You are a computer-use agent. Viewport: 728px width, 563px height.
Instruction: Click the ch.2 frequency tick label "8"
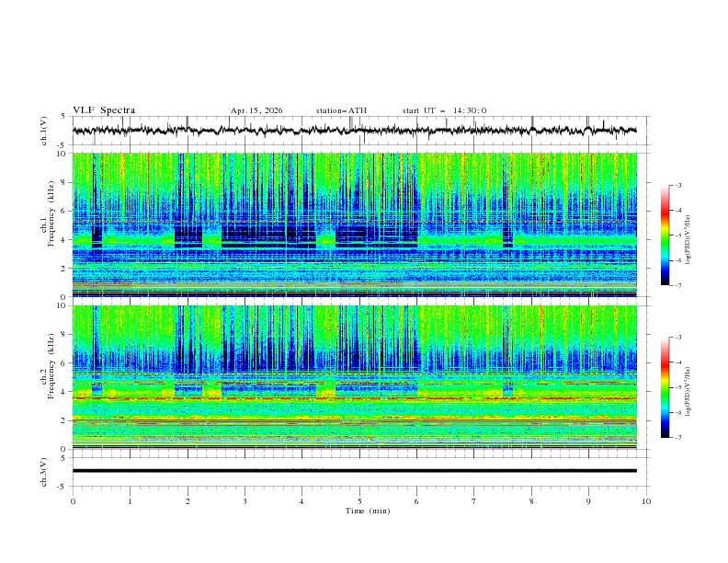(63, 335)
